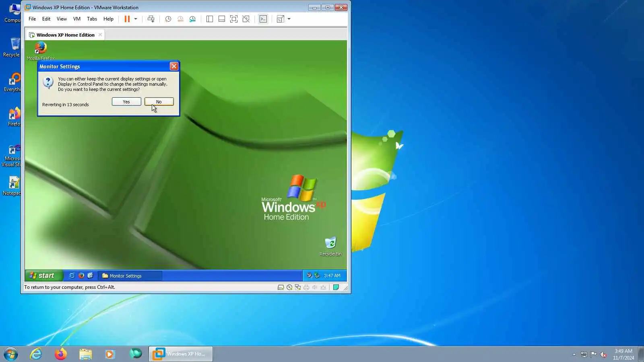Show hidden system tray icons

click(x=574, y=354)
